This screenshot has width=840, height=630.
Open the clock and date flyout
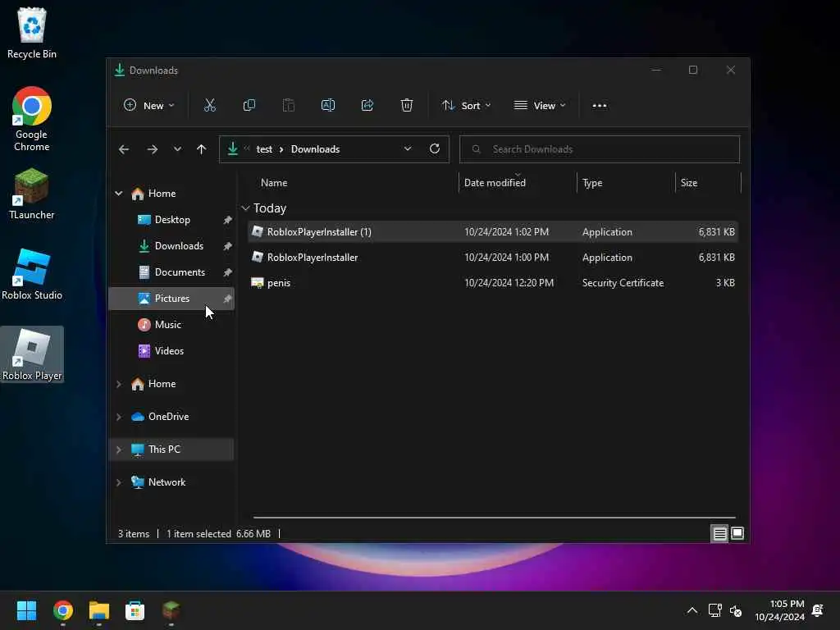[x=779, y=610]
